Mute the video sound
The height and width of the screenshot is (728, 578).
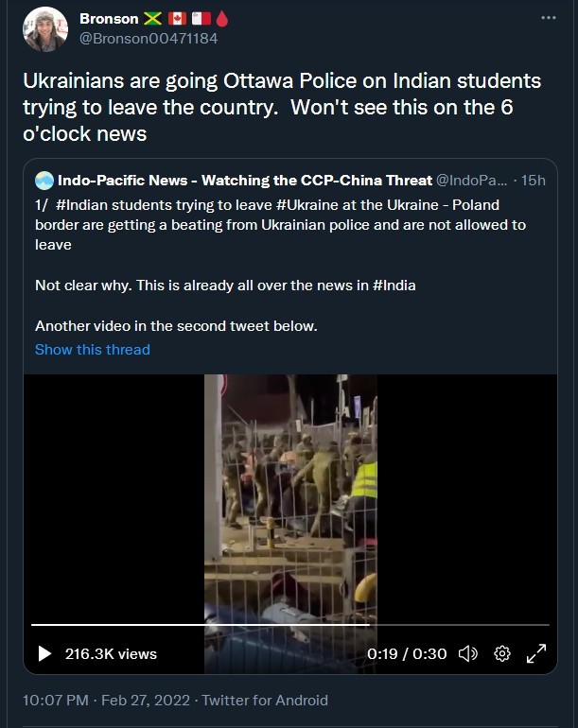[x=467, y=653]
